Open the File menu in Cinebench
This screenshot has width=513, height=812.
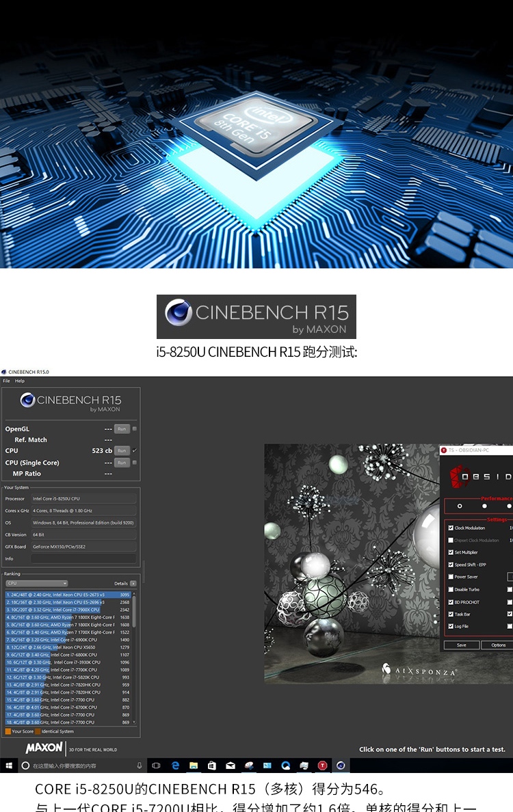[6, 381]
